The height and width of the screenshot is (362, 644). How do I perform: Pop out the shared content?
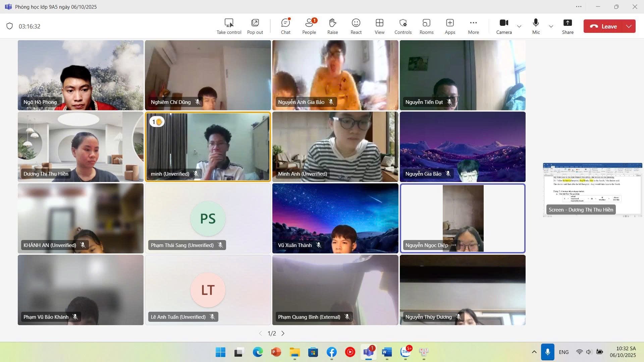[255, 26]
